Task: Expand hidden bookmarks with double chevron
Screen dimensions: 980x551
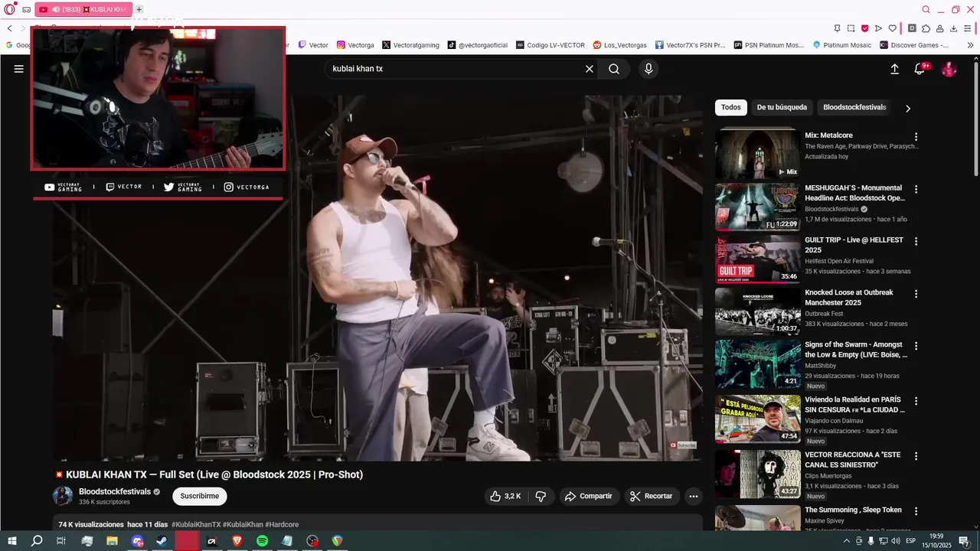Action: coord(970,45)
